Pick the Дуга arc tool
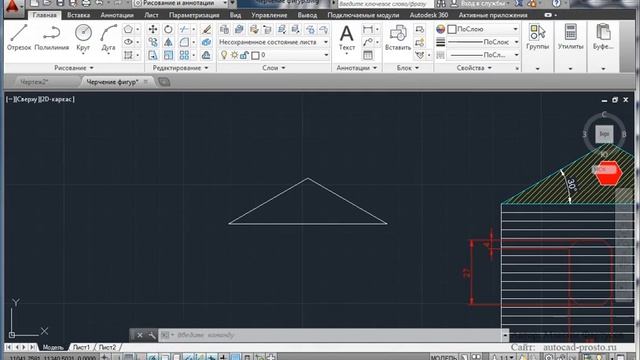The width and height of the screenshot is (640, 360). tap(108, 38)
